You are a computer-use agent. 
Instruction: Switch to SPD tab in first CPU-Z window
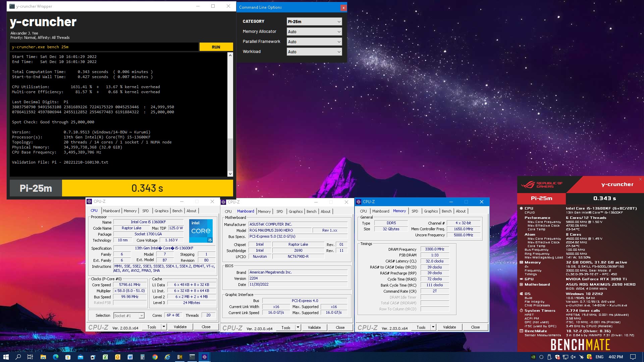(145, 211)
